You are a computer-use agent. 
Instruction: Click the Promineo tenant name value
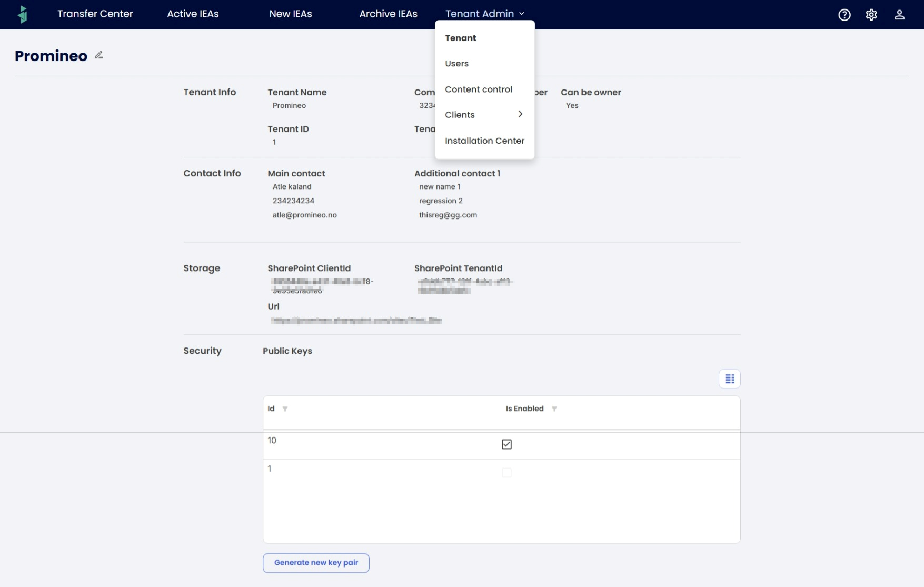pyautogui.click(x=289, y=105)
